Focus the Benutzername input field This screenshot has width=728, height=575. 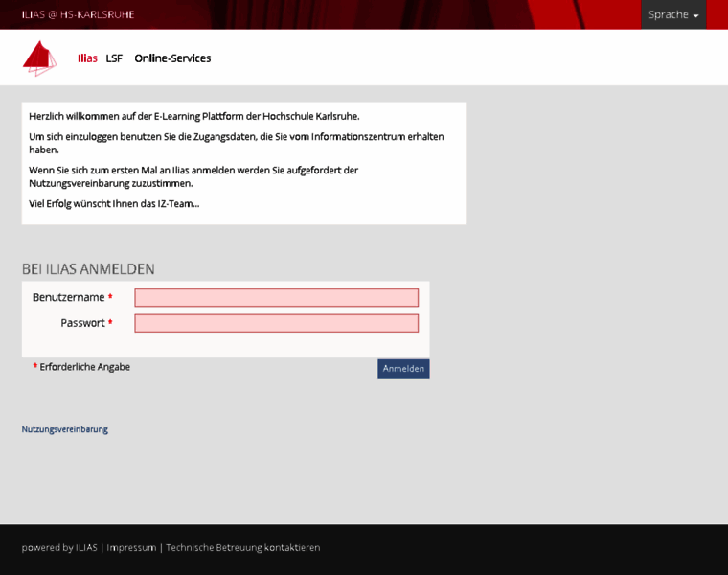[x=276, y=298]
